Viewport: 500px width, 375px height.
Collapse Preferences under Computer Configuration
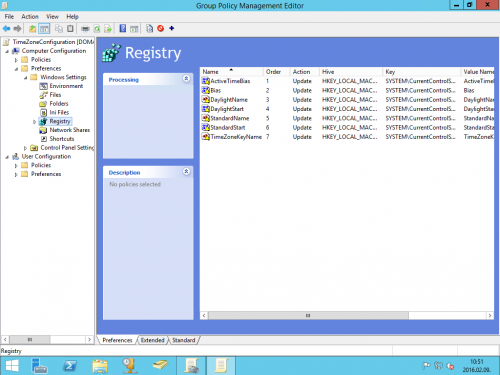[16, 69]
